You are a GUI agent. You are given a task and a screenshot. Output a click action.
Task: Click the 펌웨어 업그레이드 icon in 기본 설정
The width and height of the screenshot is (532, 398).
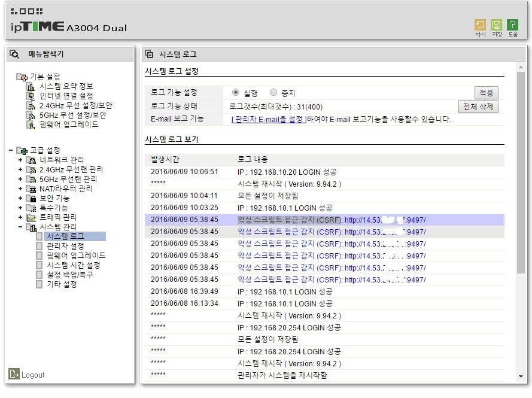coord(31,125)
